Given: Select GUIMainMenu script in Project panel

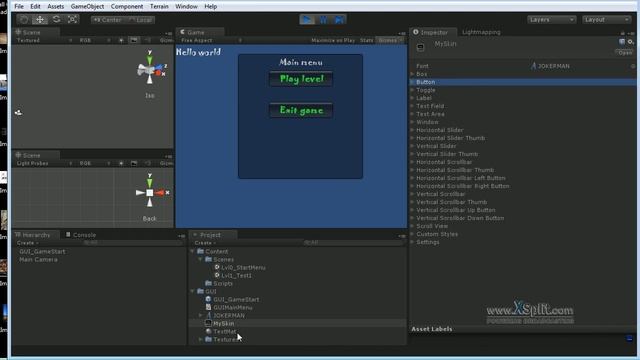Looking at the screenshot, I should tap(233, 307).
